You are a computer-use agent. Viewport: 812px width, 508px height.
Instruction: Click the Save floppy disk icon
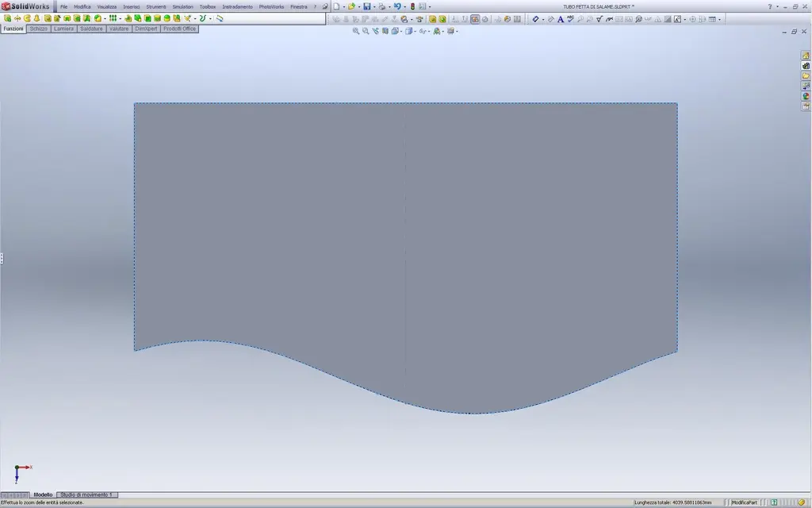pos(366,6)
